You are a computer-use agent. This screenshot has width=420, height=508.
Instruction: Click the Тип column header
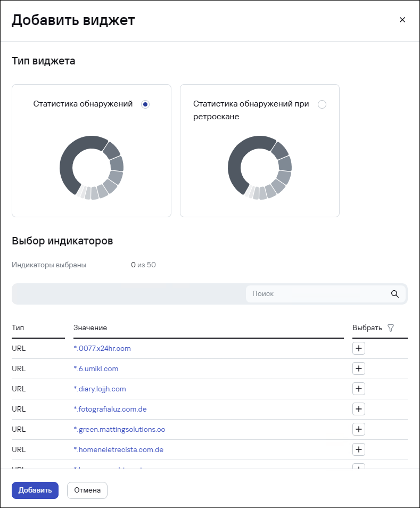(18, 328)
